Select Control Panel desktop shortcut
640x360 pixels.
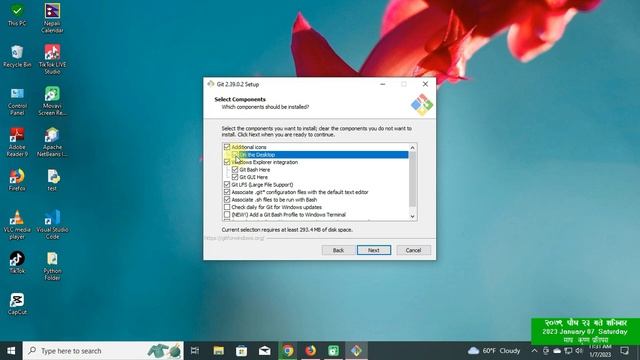pyautogui.click(x=17, y=101)
